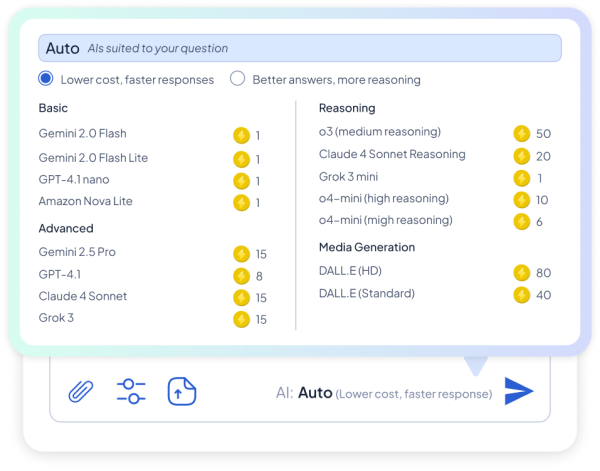Click the coin icon beside Gemini 2.5 Pro

pos(241,254)
